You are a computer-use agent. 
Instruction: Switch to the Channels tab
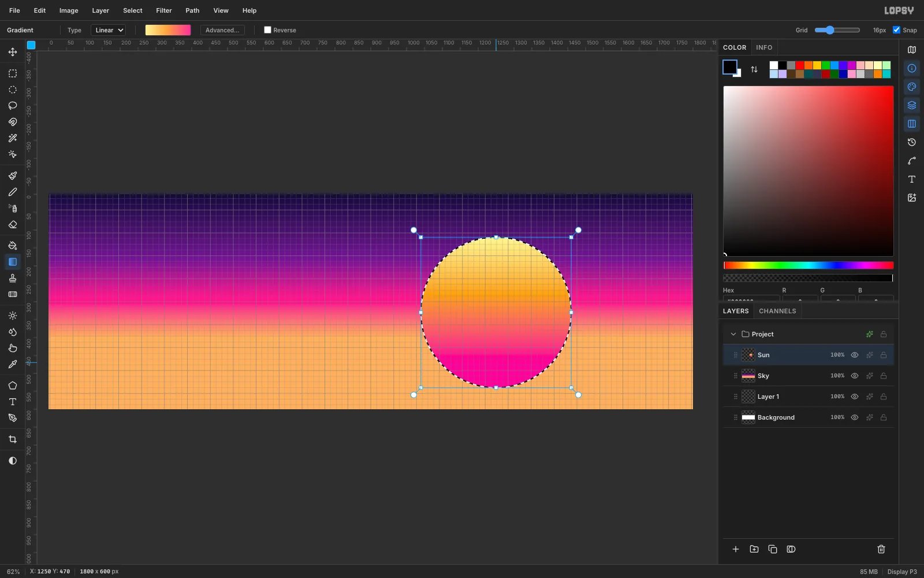tap(777, 311)
